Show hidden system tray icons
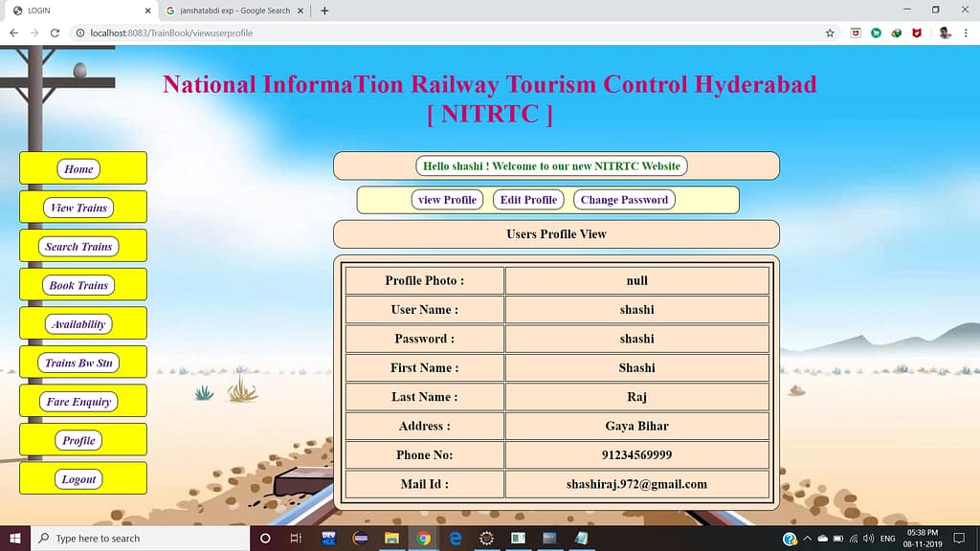Screen dimensions: 980x551 (x=807, y=539)
